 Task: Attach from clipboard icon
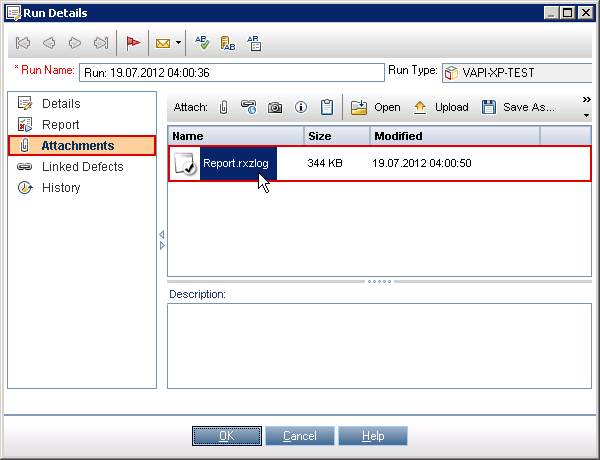click(x=327, y=107)
